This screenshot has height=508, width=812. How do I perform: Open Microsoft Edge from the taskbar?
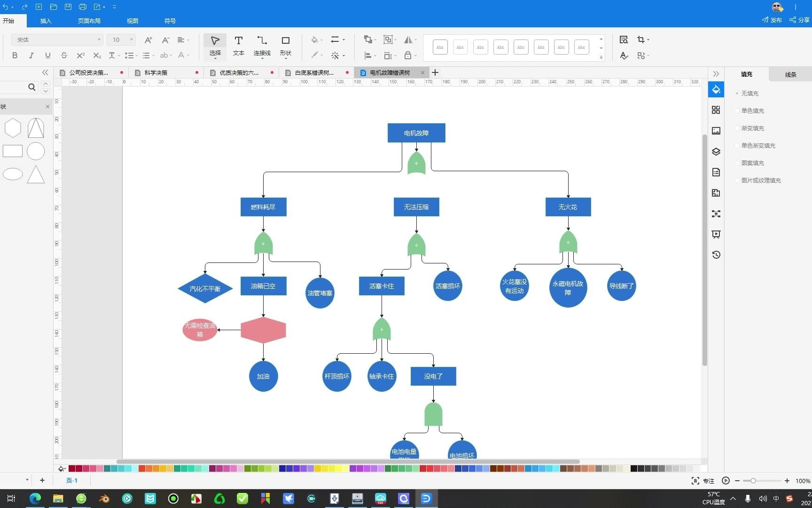(x=35, y=499)
